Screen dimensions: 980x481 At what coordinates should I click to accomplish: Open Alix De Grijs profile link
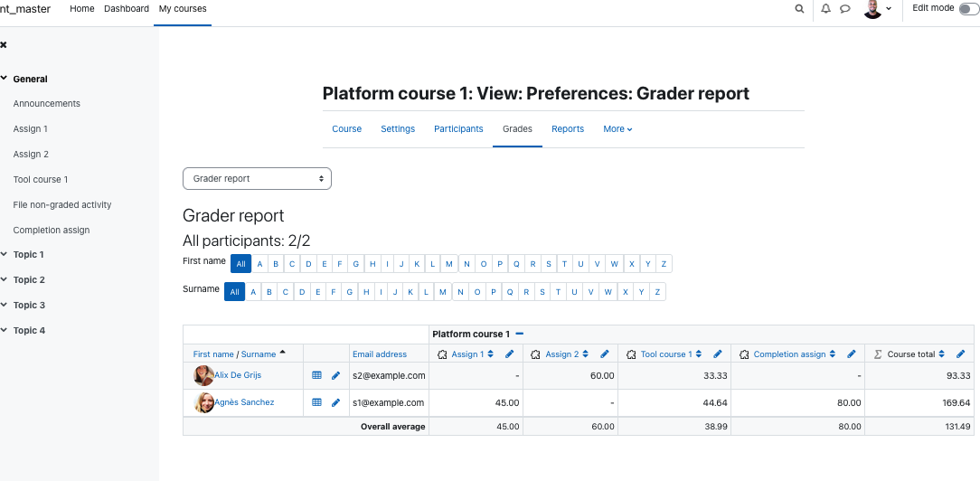[x=238, y=375]
